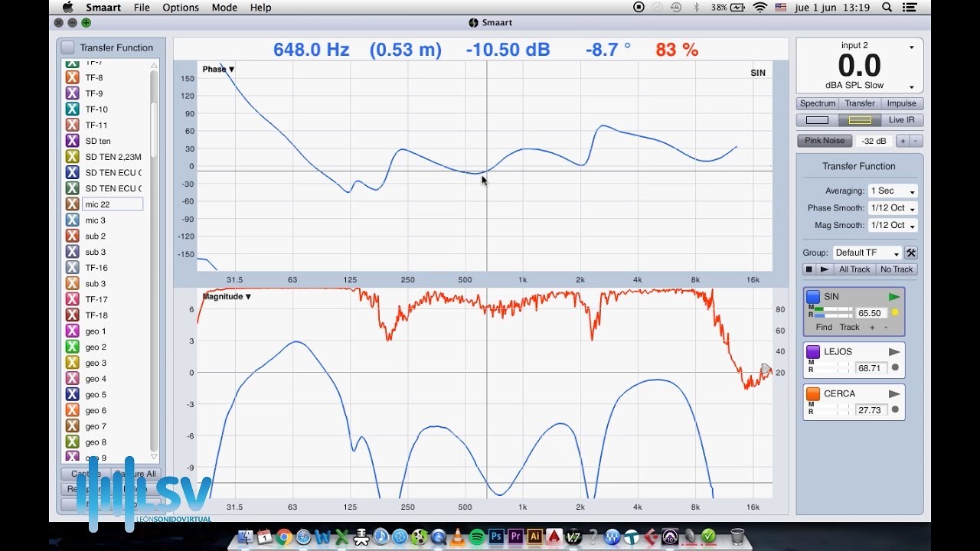This screenshot has height=551, width=980.
Task: Launch Photoshop from the dock
Action: point(496,537)
